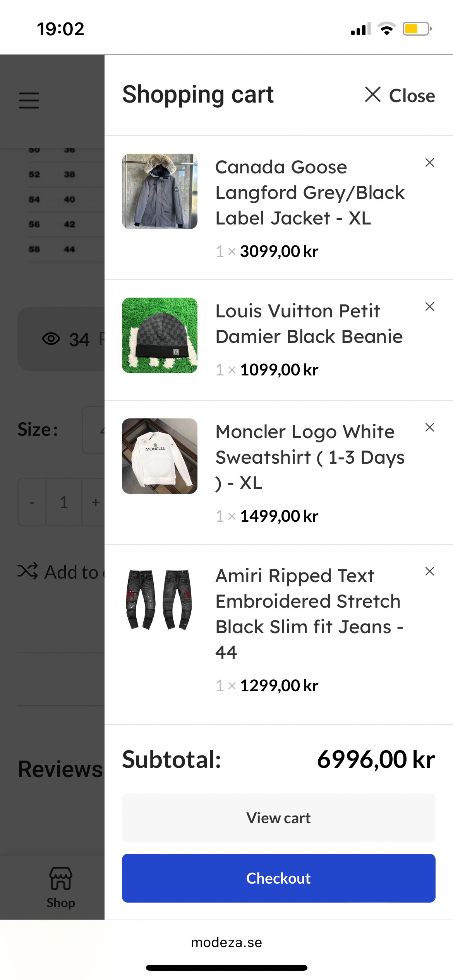Tap the Amiri jeans thumbnail
The width and height of the screenshot is (453, 980).
[x=160, y=600]
